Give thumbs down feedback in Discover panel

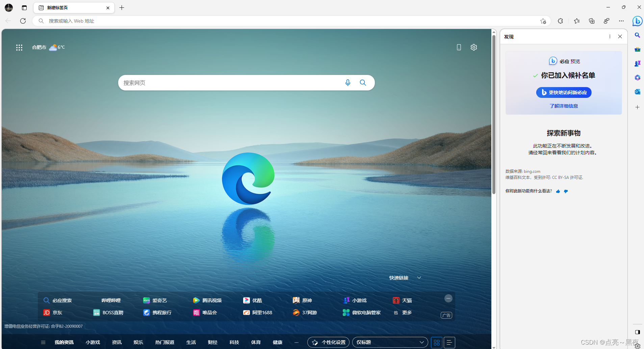(x=566, y=191)
